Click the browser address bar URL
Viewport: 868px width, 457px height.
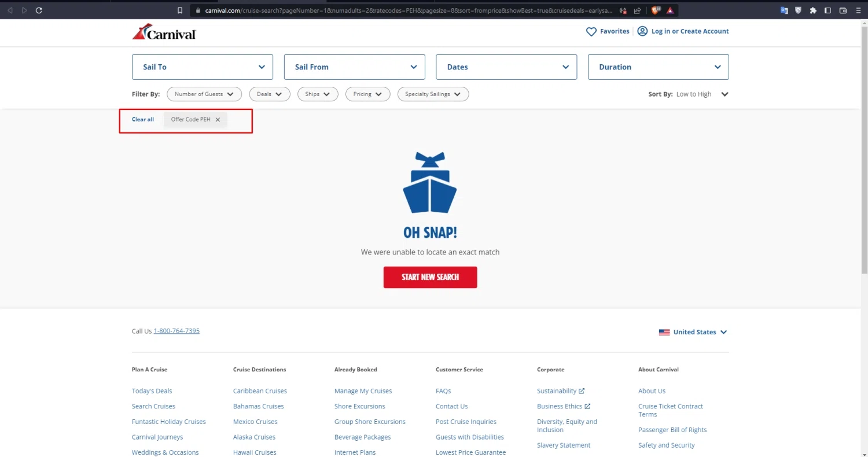tap(408, 10)
